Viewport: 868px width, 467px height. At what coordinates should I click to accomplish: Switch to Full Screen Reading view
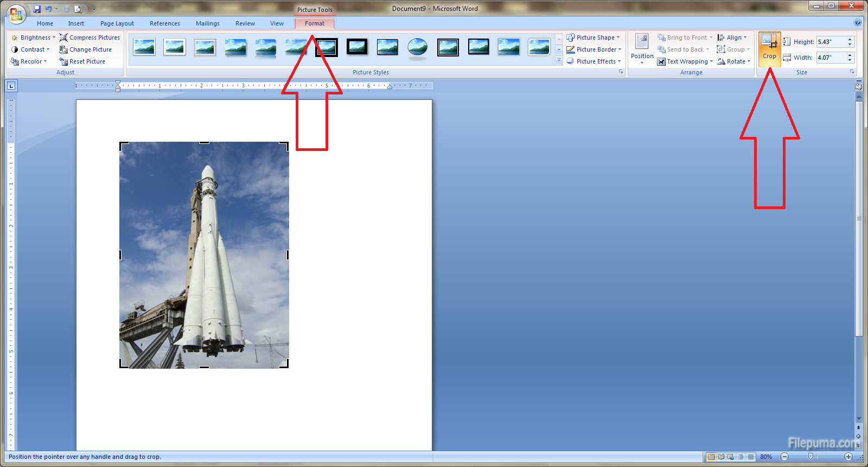click(721, 457)
